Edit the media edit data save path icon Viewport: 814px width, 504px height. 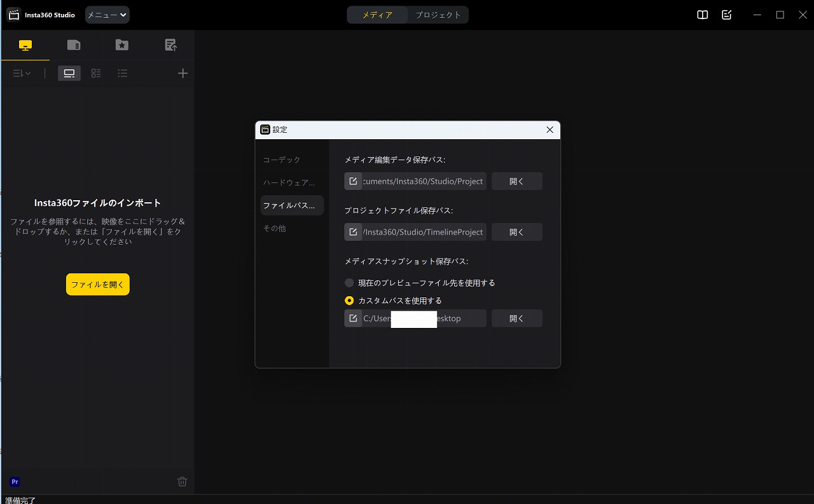tap(353, 181)
